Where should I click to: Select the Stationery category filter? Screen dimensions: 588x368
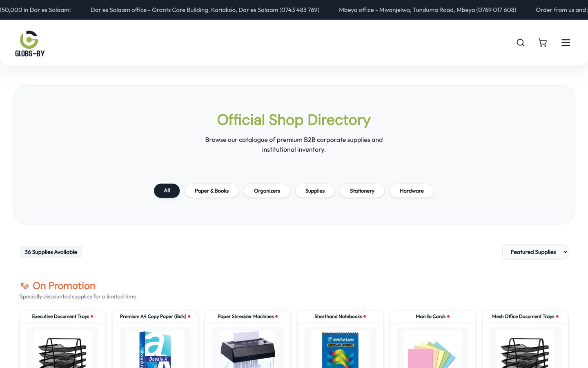point(362,191)
